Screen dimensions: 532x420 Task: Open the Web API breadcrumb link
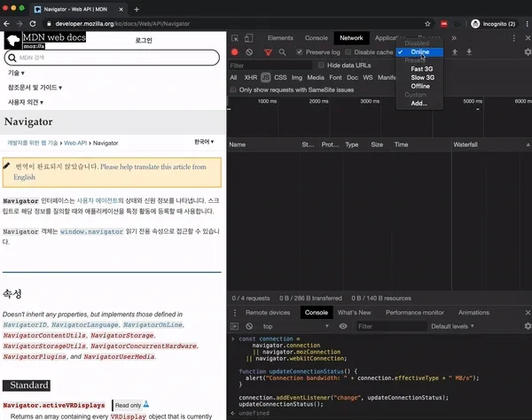tap(75, 143)
